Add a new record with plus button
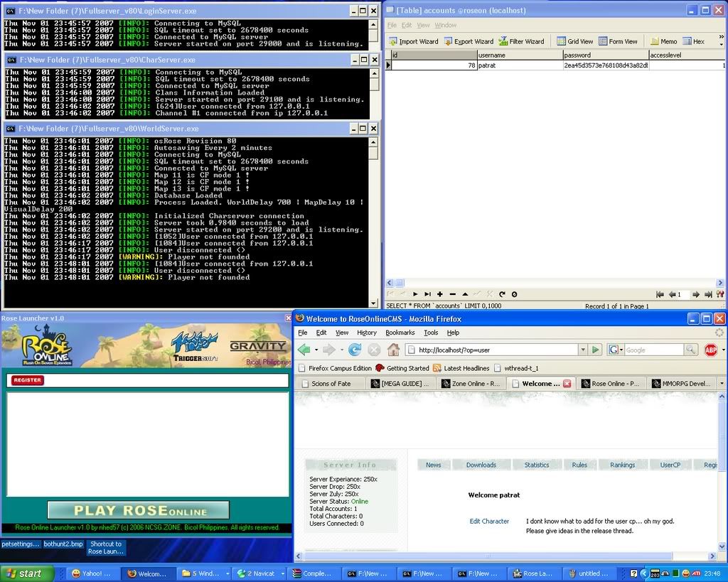The width and height of the screenshot is (728, 582). click(x=440, y=294)
